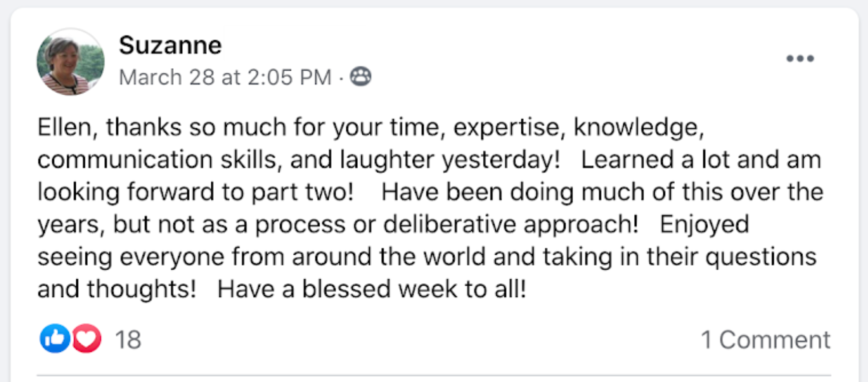Open the three-dot post options menu
The height and width of the screenshot is (382, 868).
(800, 59)
